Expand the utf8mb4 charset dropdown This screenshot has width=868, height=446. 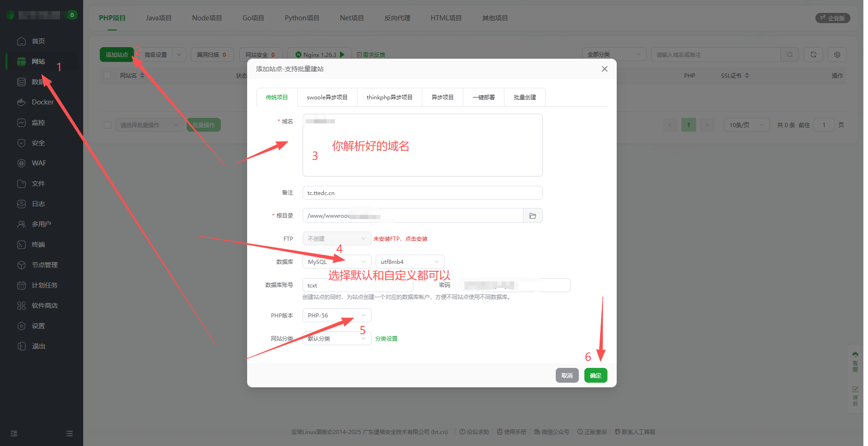(409, 262)
